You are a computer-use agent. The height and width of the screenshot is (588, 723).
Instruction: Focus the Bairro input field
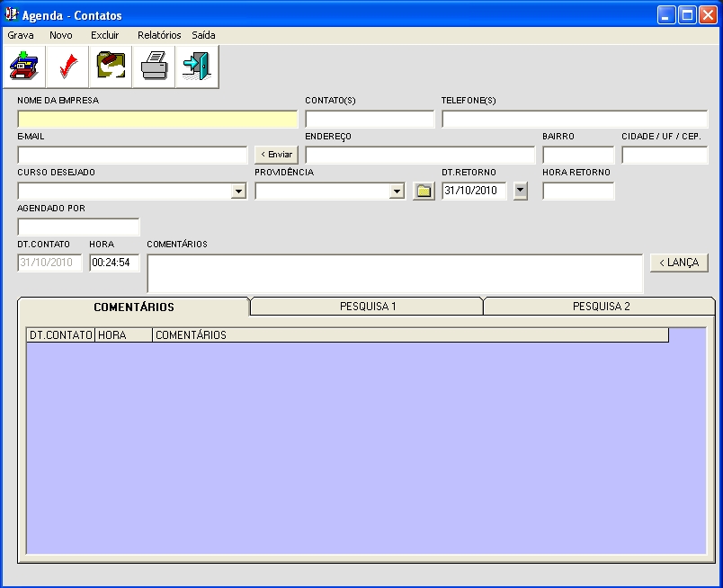[578, 155]
